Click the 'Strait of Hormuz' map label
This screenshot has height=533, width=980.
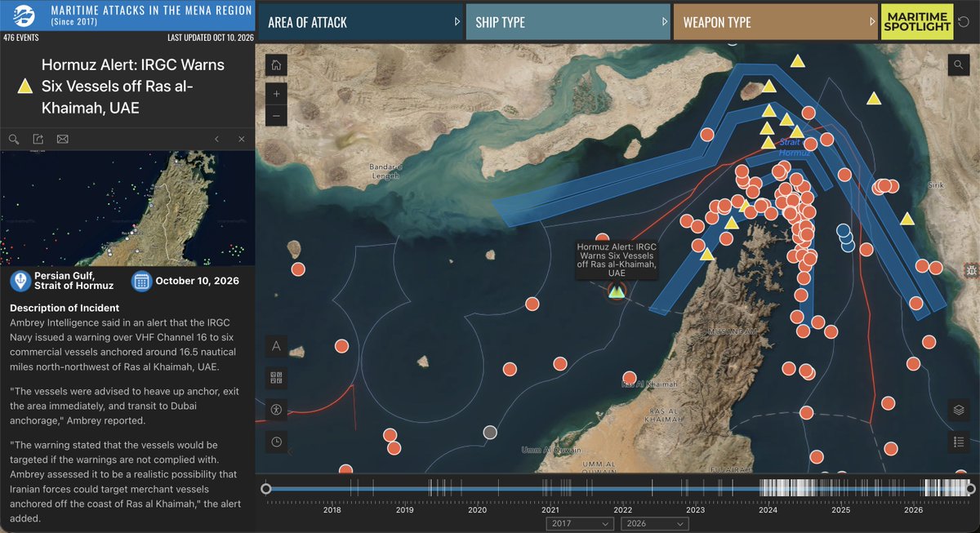click(x=793, y=148)
